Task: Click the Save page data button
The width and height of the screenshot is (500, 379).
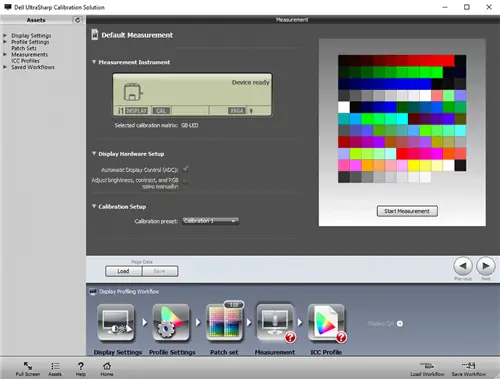Action: [160, 271]
